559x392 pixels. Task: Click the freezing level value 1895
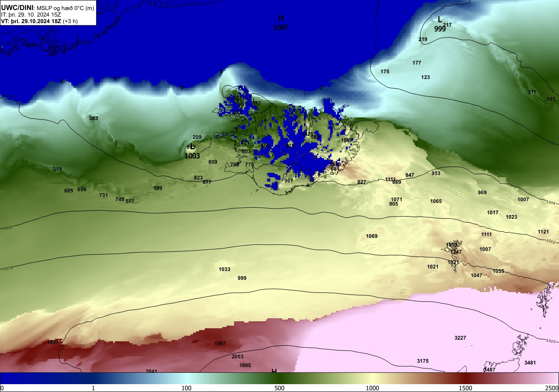(245, 365)
